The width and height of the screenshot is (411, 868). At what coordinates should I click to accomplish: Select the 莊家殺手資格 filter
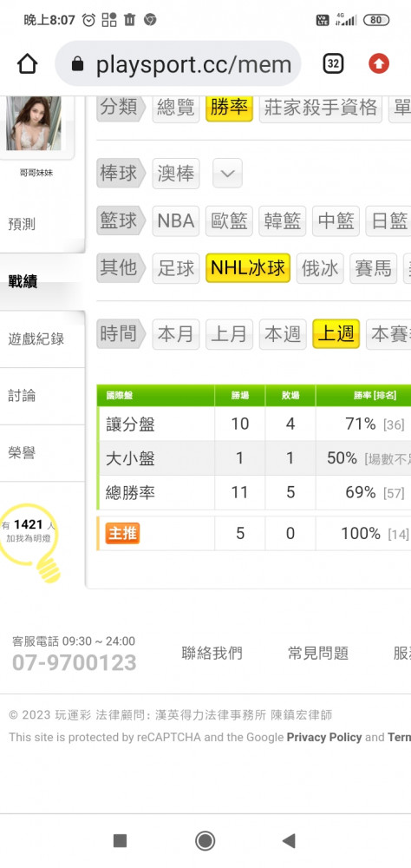point(320,107)
